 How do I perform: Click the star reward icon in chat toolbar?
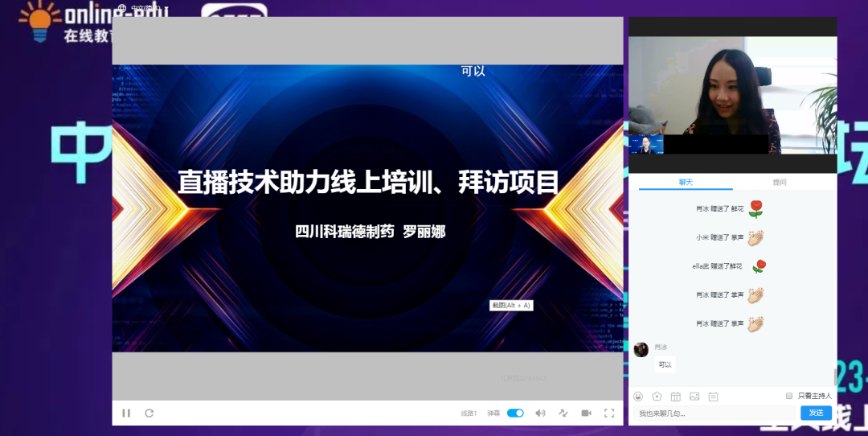pyautogui.click(x=657, y=396)
